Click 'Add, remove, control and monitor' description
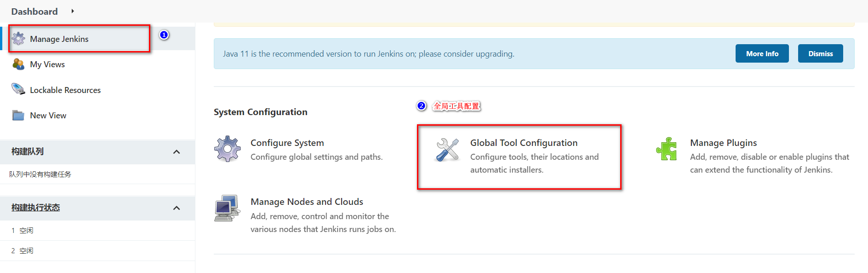This screenshot has height=273, width=868. click(323, 223)
